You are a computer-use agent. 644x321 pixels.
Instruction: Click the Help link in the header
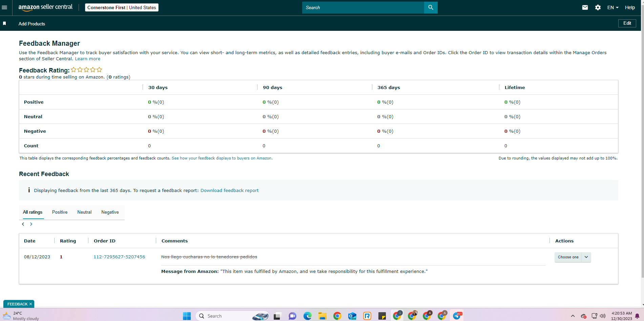(630, 7)
